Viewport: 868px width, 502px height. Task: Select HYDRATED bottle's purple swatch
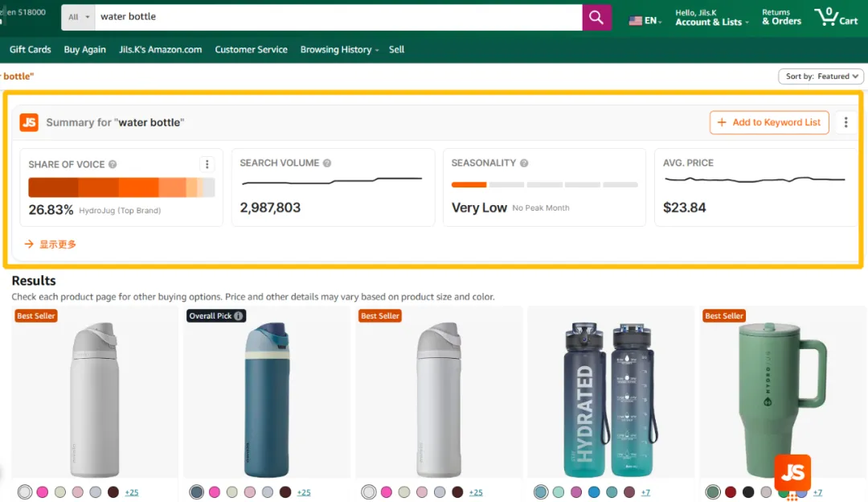576,492
